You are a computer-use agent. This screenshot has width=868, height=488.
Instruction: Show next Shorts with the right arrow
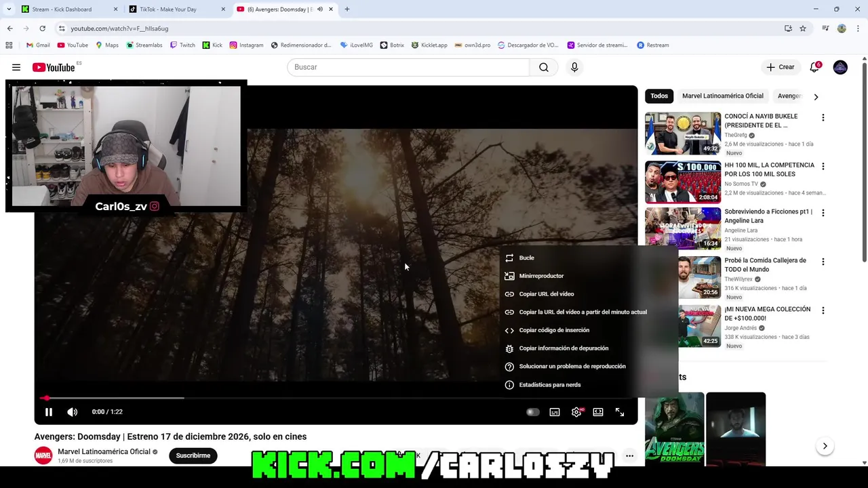coord(825,446)
